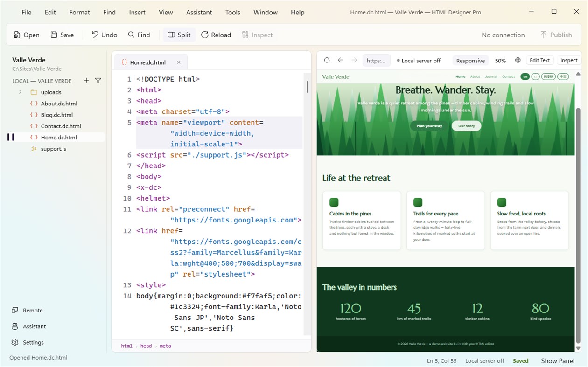Select the html breadcrumb item
The image size is (588, 367).
coord(126,346)
